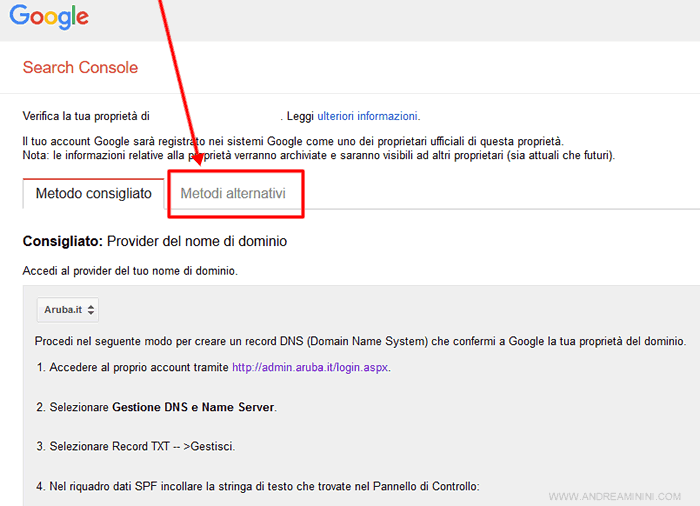
Task: Open the Search Console title link
Action: 80,68
